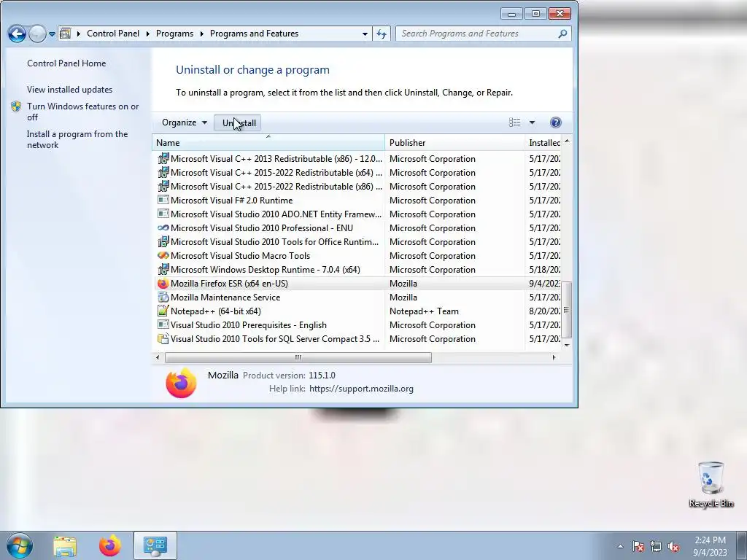The height and width of the screenshot is (560, 747).
Task: Sort by the Publisher column header
Action: coord(454,142)
